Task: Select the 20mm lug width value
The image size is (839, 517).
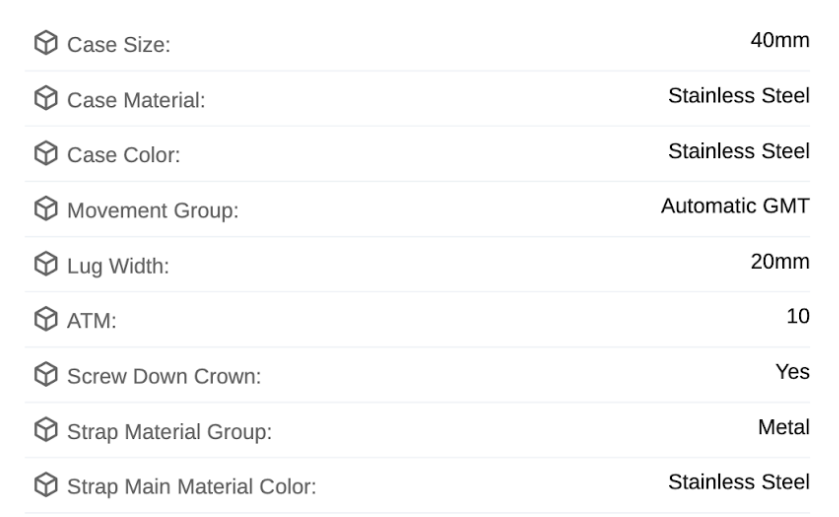Action: click(x=780, y=262)
